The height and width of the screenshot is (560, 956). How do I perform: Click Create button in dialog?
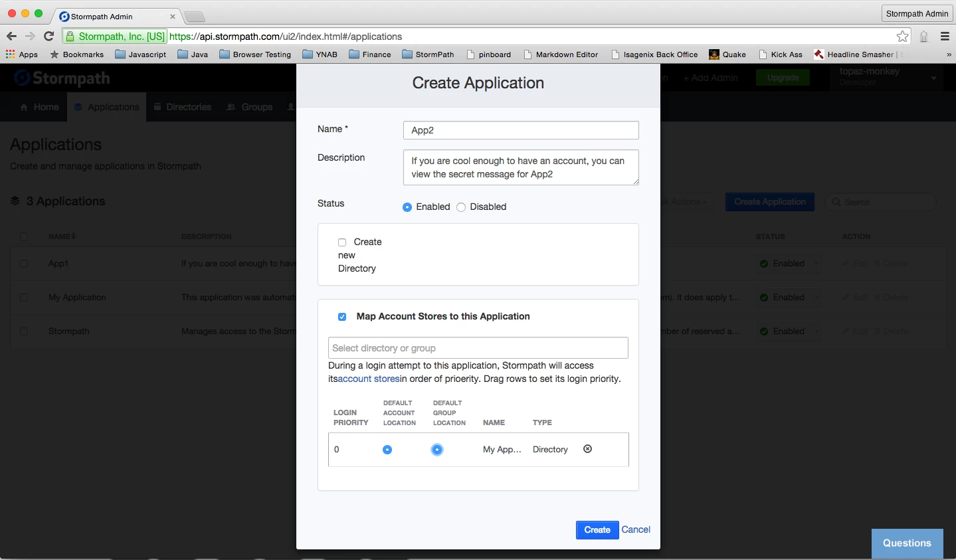(597, 530)
